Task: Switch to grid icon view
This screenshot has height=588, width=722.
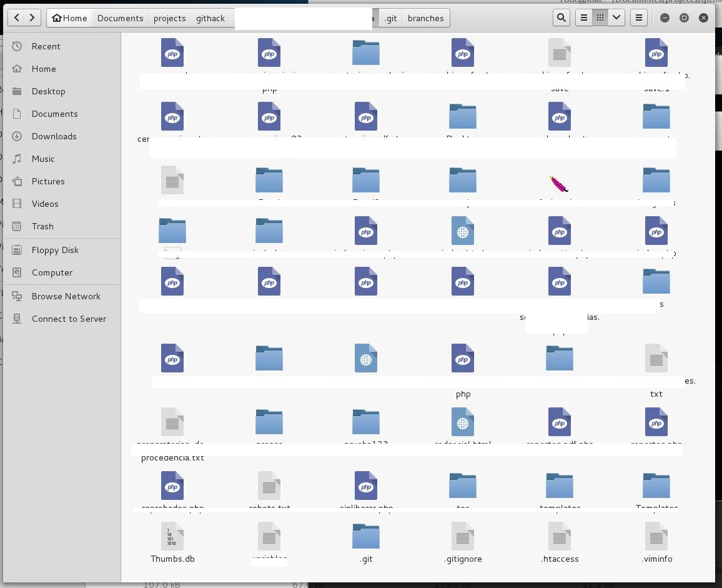Action: pyautogui.click(x=600, y=18)
